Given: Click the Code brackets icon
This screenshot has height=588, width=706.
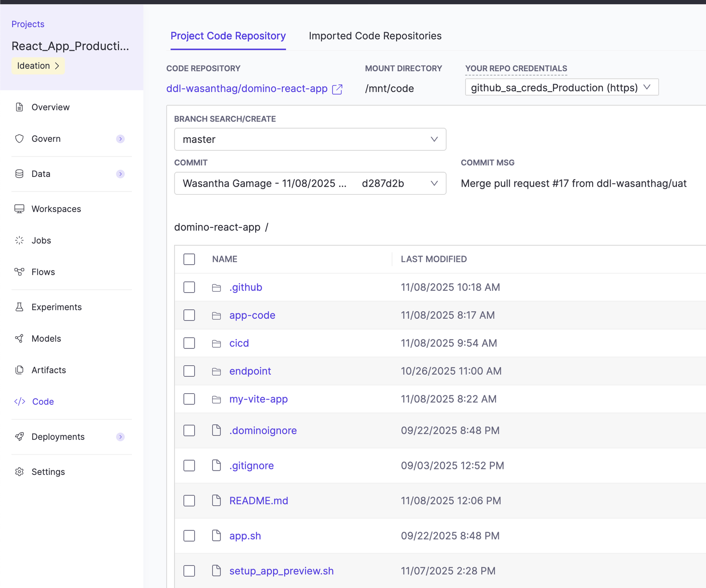Looking at the screenshot, I should [x=20, y=401].
